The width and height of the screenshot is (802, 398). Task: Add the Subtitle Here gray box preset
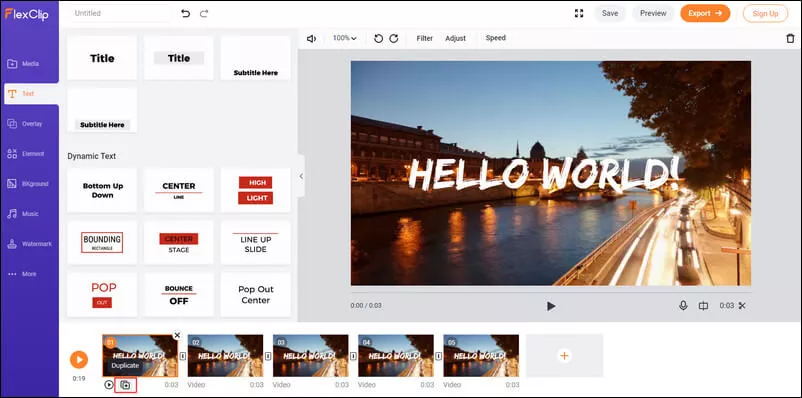[x=102, y=110]
